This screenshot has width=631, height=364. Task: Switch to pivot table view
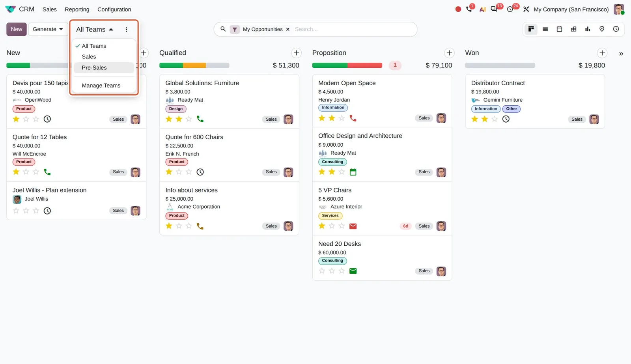[573, 29]
